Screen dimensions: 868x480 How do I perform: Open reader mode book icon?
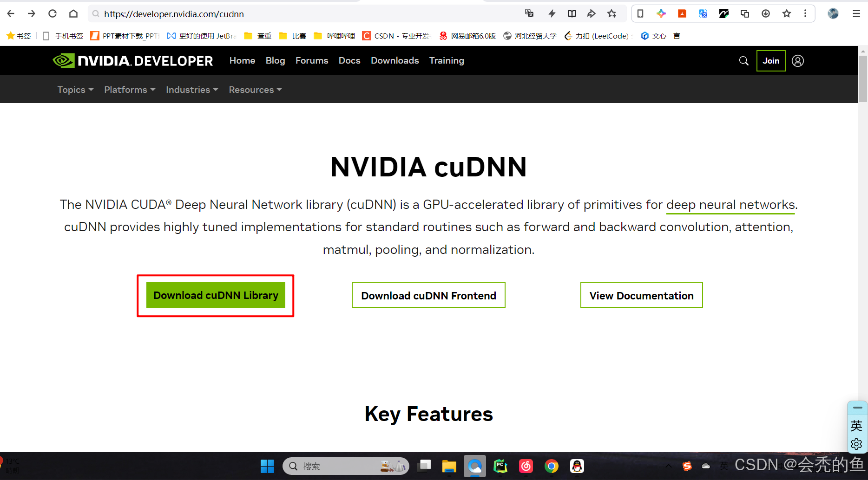coord(572,13)
